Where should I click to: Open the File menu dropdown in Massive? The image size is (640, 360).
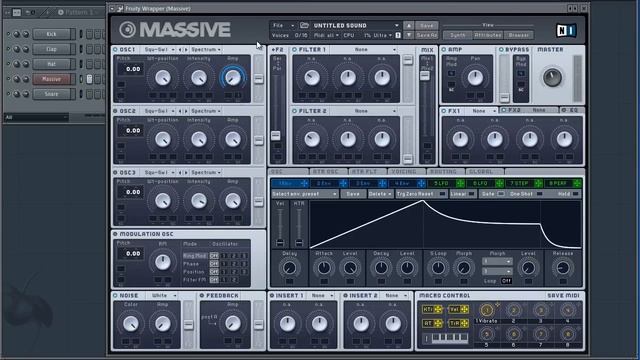(x=283, y=25)
